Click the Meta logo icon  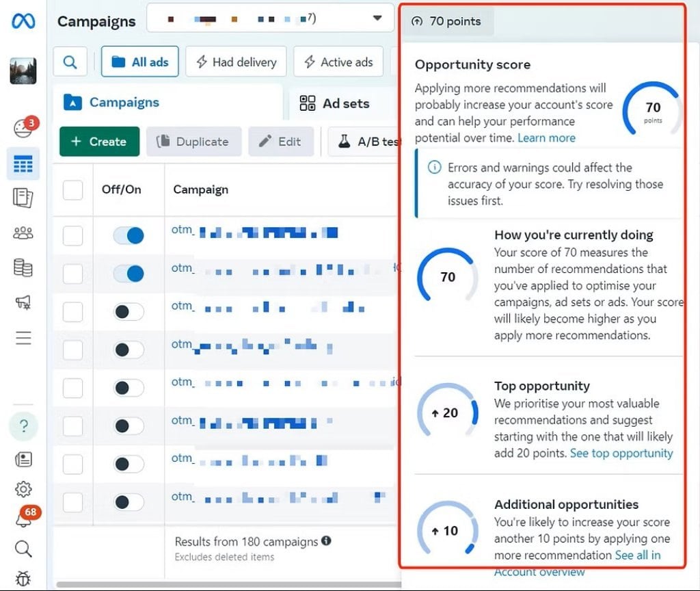[x=23, y=21]
